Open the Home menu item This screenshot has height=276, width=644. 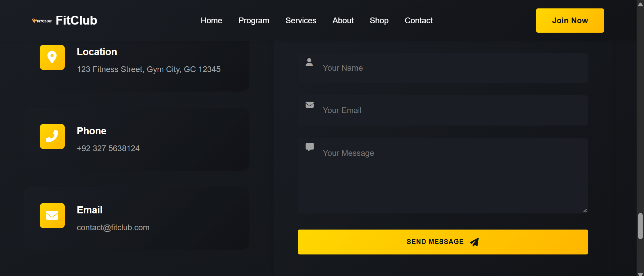click(x=211, y=21)
